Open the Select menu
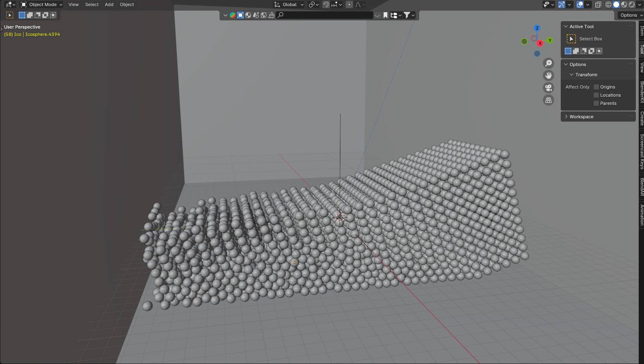 point(92,4)
